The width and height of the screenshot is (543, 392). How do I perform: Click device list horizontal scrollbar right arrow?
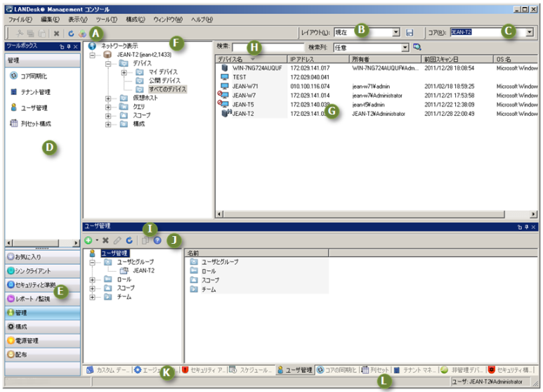pyautogui.click(x=534, y=214)
